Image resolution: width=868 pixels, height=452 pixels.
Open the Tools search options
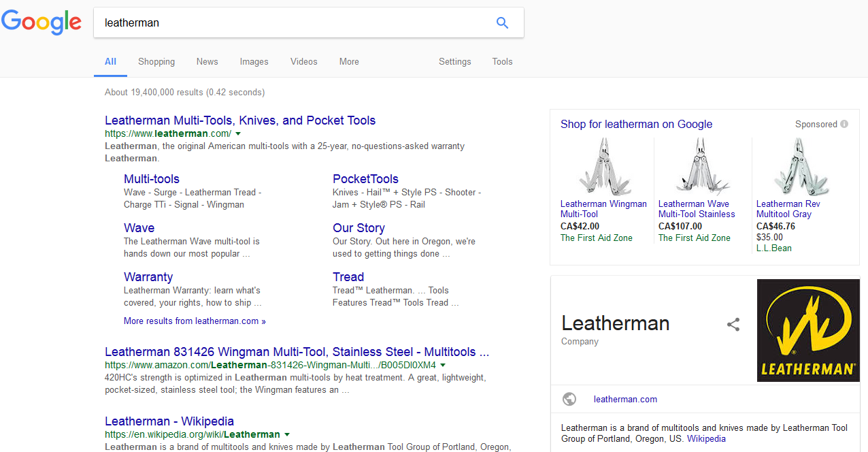(x=502, y=61)
